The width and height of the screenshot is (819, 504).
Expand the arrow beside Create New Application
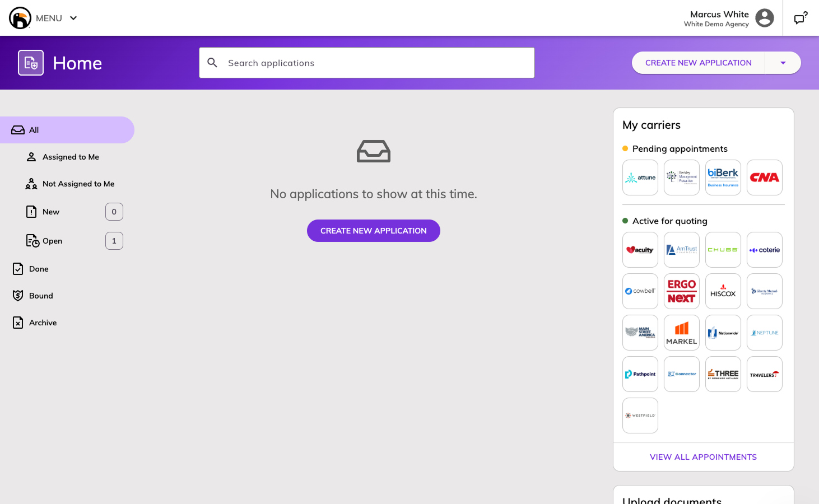[x=783, y=63]
